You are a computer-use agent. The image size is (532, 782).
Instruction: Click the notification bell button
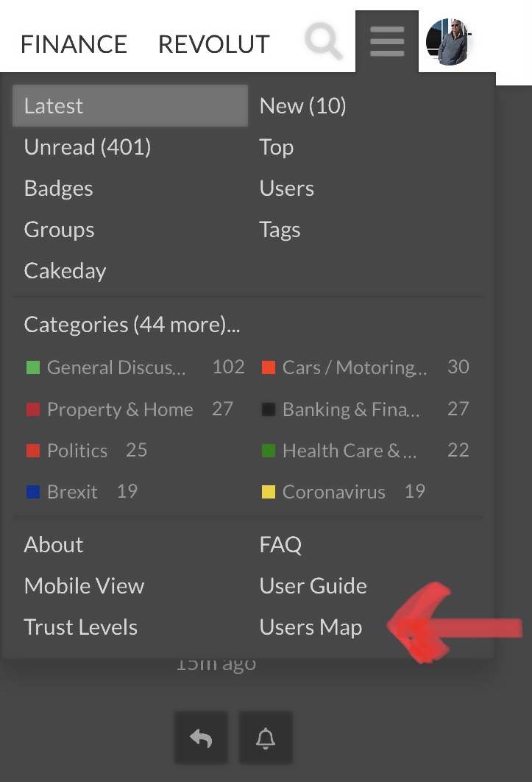pos(266,738)
